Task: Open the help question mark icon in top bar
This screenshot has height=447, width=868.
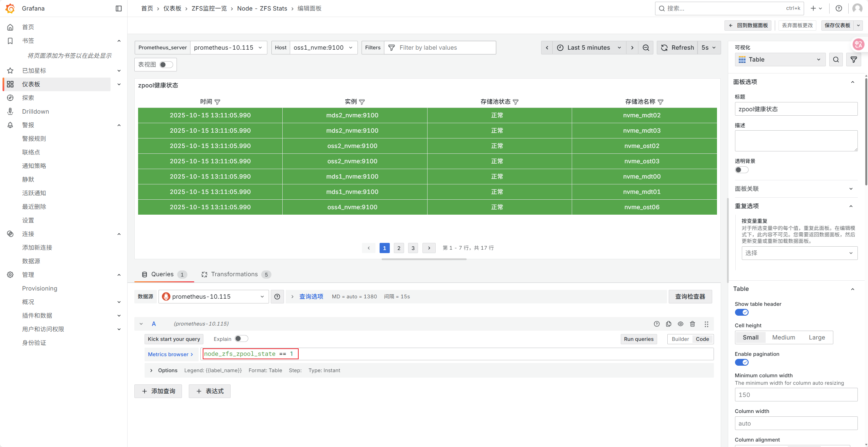Action: tap(839, 9)
